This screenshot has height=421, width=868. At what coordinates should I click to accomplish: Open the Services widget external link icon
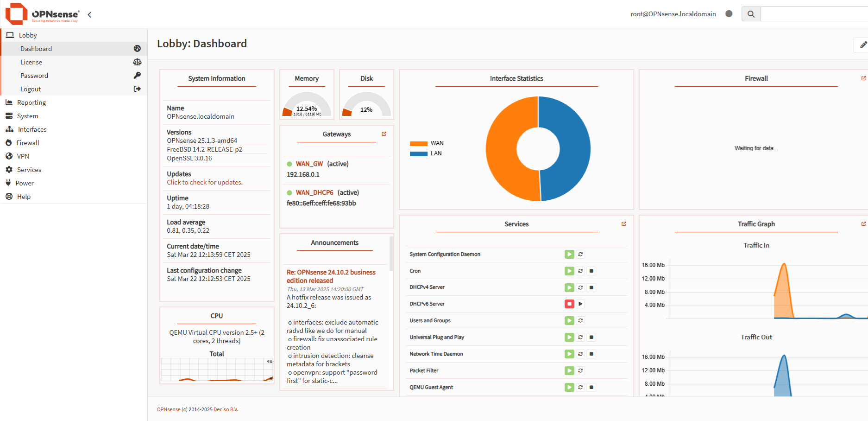pyautogui.click(x=624, y=224)
